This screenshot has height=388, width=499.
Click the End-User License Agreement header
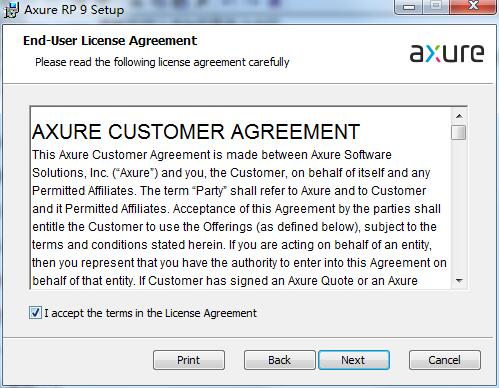[x=110, y=41]
